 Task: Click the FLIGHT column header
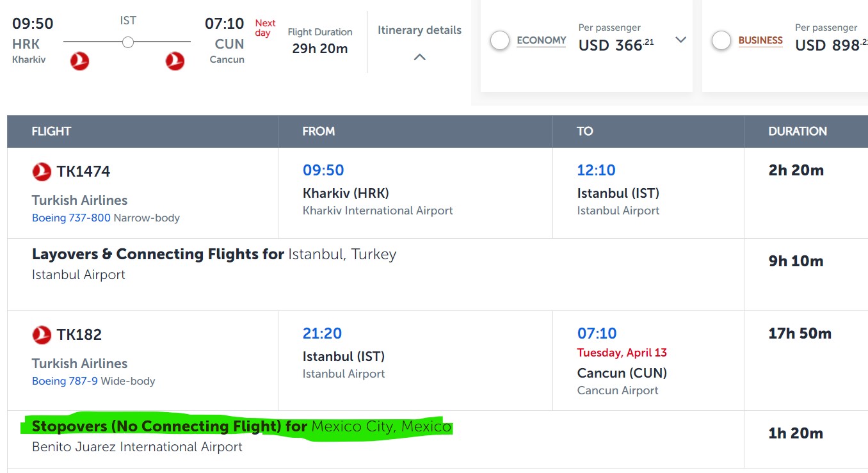[x=51, y=131]
